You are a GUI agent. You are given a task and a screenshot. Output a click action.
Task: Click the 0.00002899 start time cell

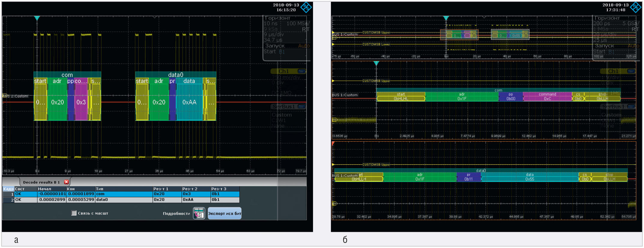coord(52,200)
